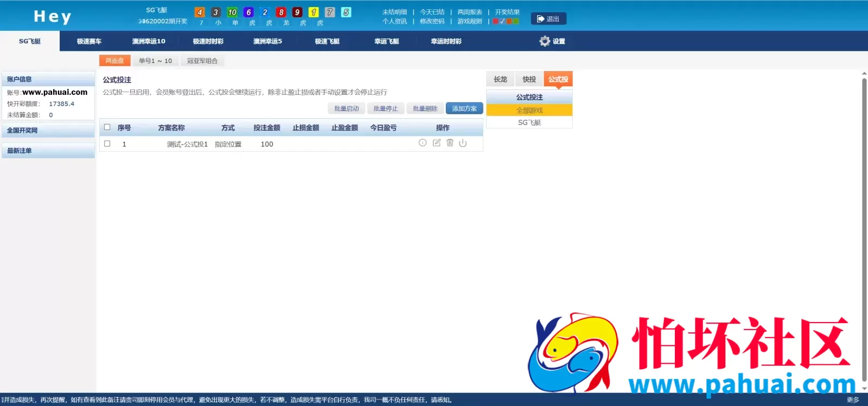
Task: Open 开奖结果 link
Action: [507, 12]
